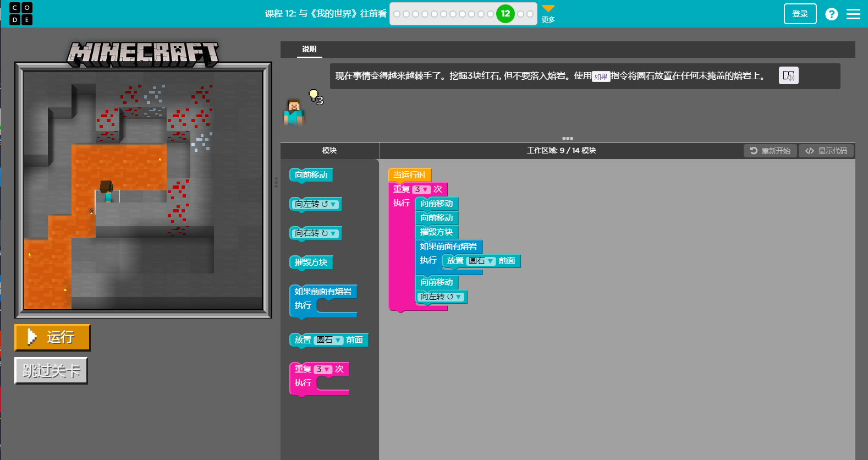
Task: Click the Minecraft game play area
Action: pyautogui.click(x=143, y=190)
